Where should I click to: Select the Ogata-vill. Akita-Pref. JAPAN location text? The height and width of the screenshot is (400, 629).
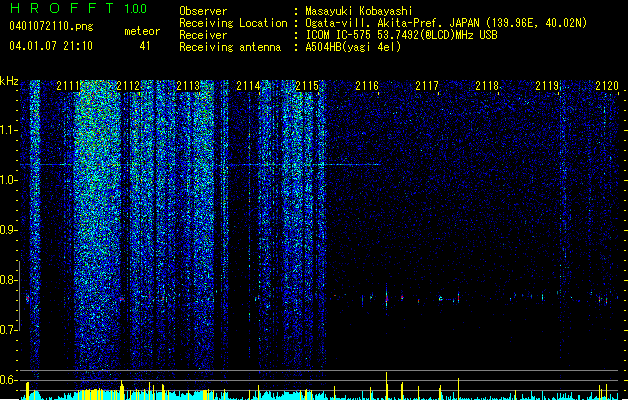[446, 23]
